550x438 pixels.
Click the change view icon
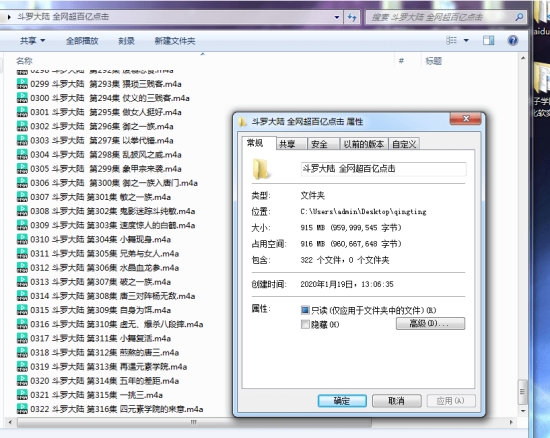coord(451,41)
